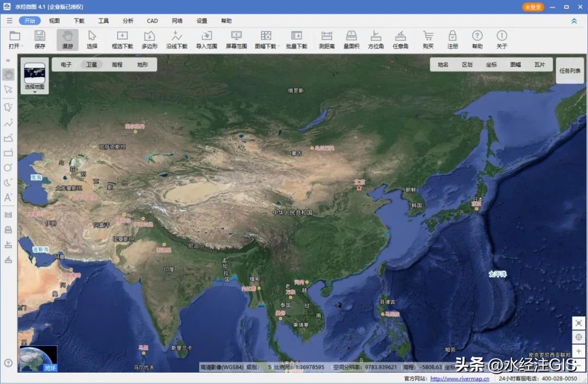This screenshot has height=384, width=588.
Task: Select the 方位角 azimuth measuring tool
Action: [376, 39]
